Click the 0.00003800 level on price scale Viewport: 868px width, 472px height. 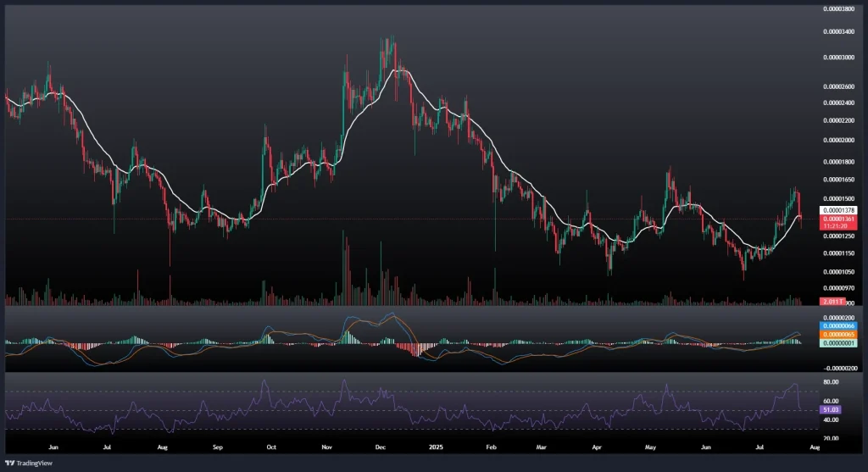840,9
